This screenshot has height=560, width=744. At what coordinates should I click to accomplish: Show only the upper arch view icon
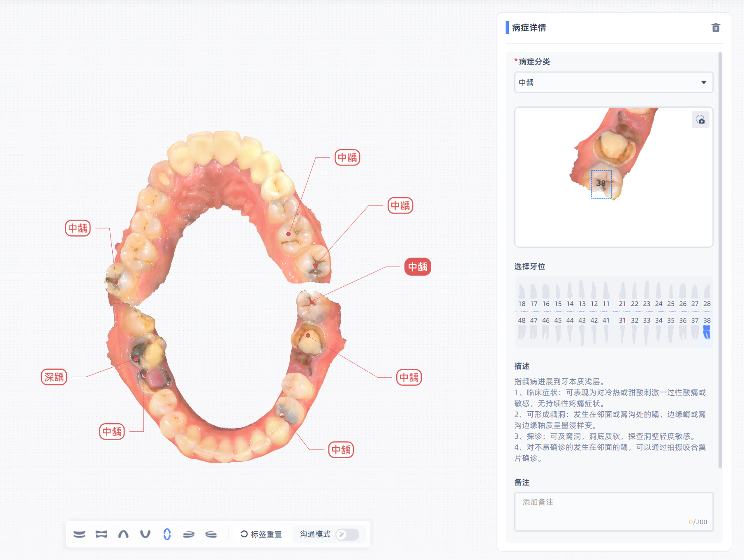pyautogui.click(x=123, y=534)
